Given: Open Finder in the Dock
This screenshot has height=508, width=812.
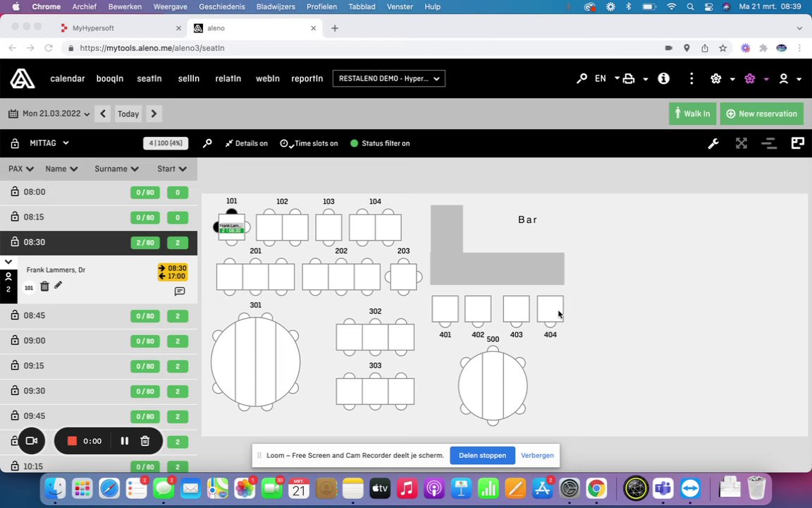Looking at the screenshot, I should click(x=55, y=488).
